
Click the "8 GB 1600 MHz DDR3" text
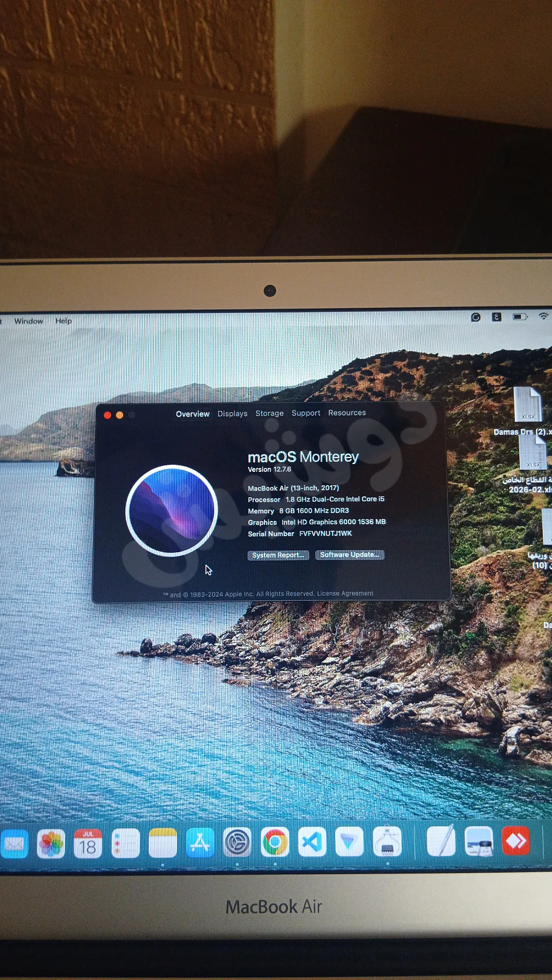pyautogui.click(x=314, y=511)
